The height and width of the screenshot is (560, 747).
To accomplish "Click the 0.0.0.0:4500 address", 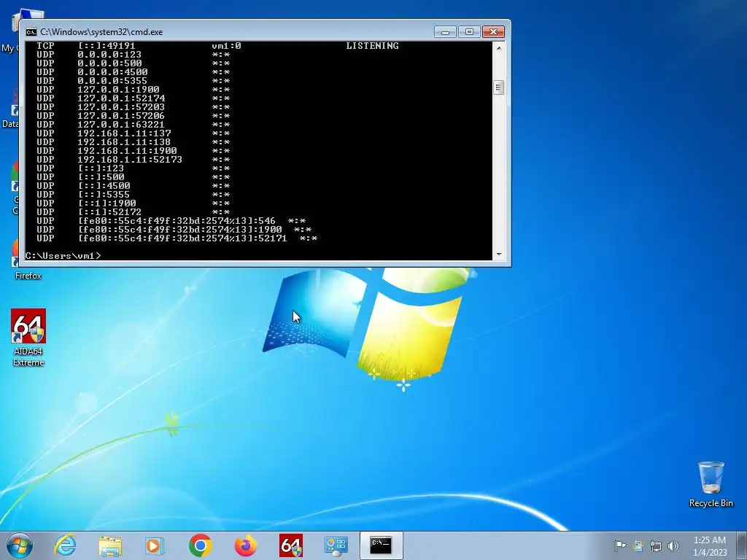I will [112, 72].
